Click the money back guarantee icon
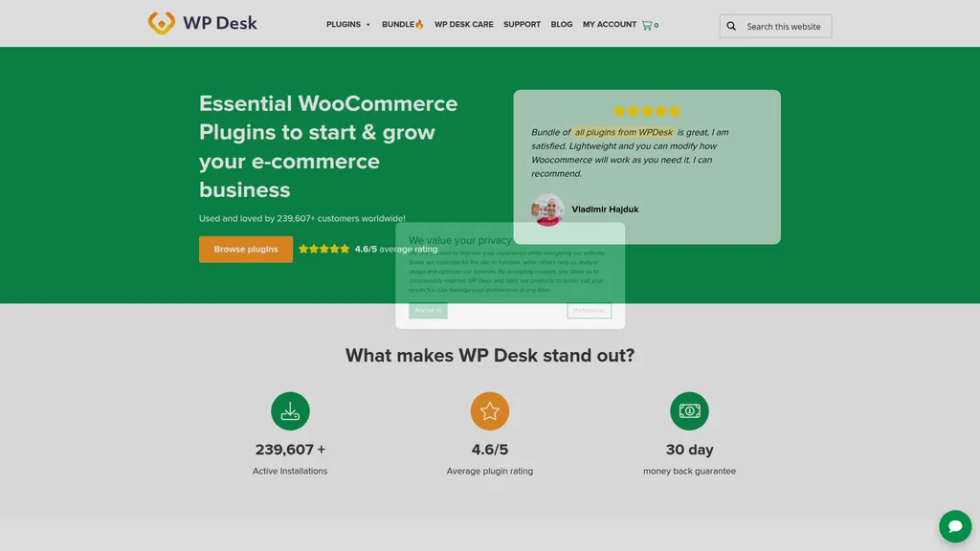This screenshot has width=980, height=551. pos(689,411)
